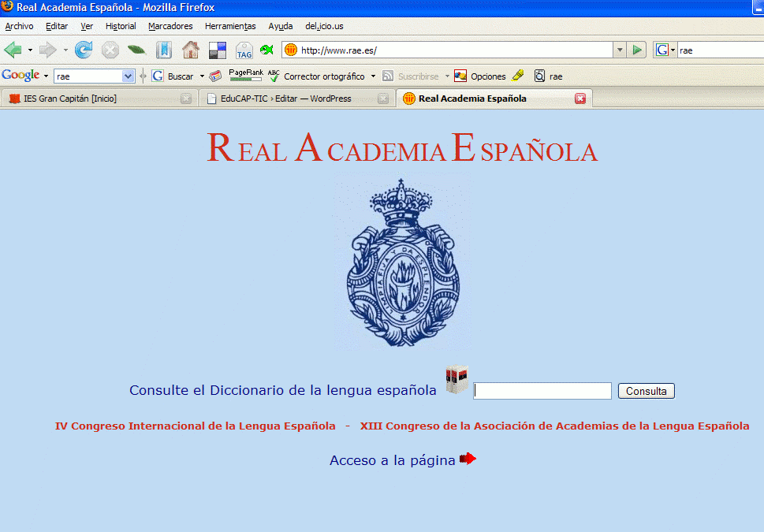This screenshot has height=532, width=764.
Task: Open the Editar menu
Action: coord(57,26)
